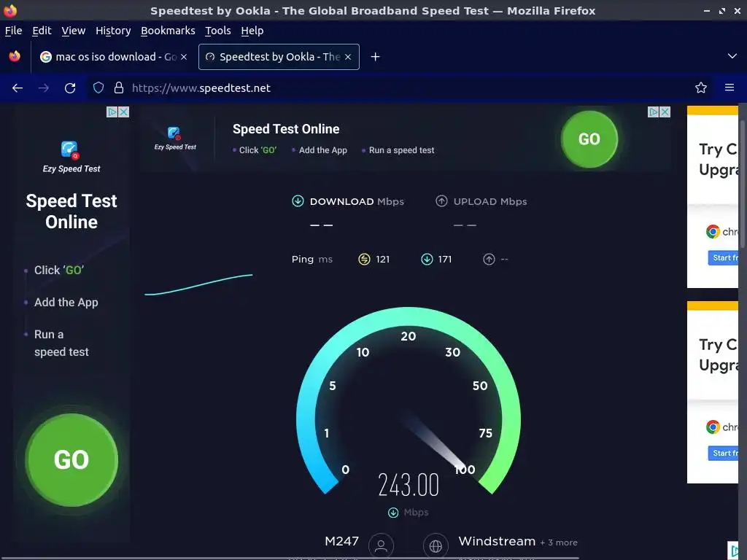Open the '+ 3 more' servers link
This screenshot has width=747, height=560.
(559, 542)
